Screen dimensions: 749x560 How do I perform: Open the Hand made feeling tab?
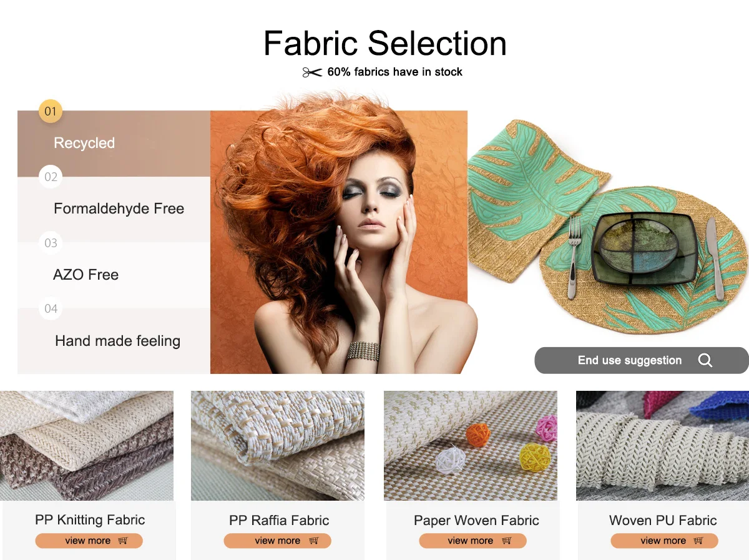(x=114, y=341)
